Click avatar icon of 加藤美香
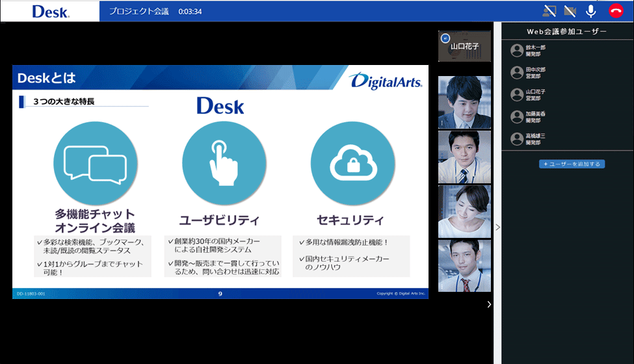The height and width of the screenshot is (364, 634). tap(517, 117)
